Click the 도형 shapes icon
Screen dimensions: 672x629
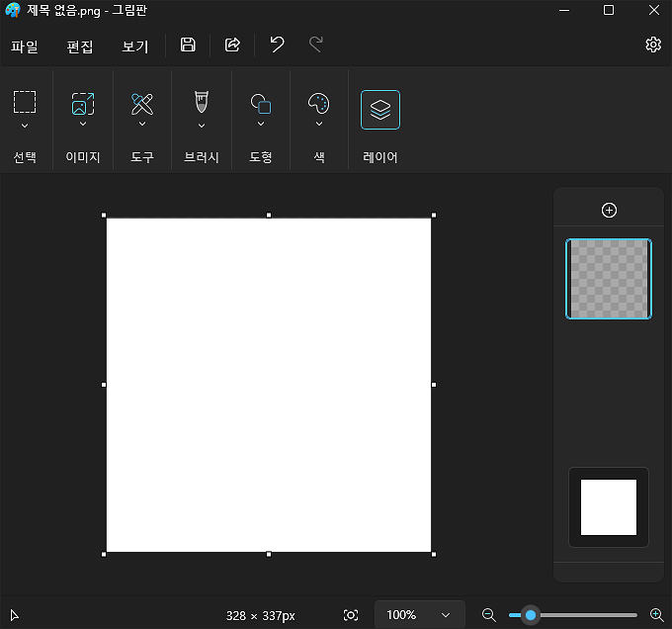click(261, 104)
